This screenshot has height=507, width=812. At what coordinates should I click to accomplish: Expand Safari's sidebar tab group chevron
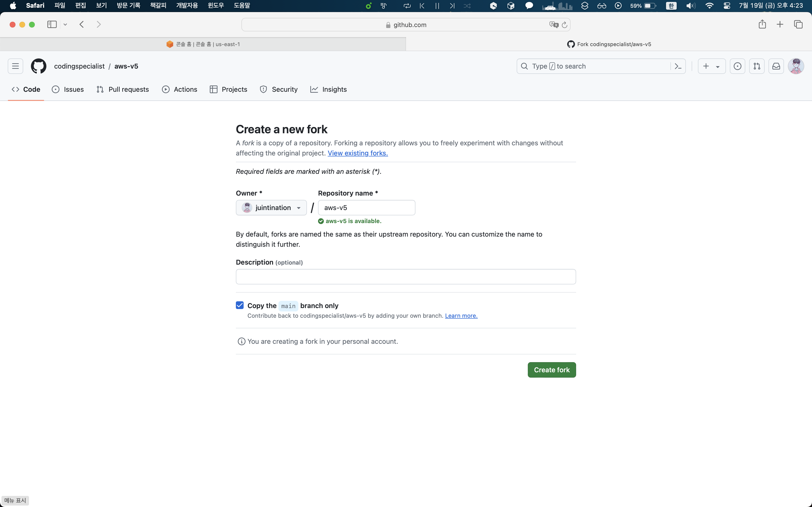point(65,24)
